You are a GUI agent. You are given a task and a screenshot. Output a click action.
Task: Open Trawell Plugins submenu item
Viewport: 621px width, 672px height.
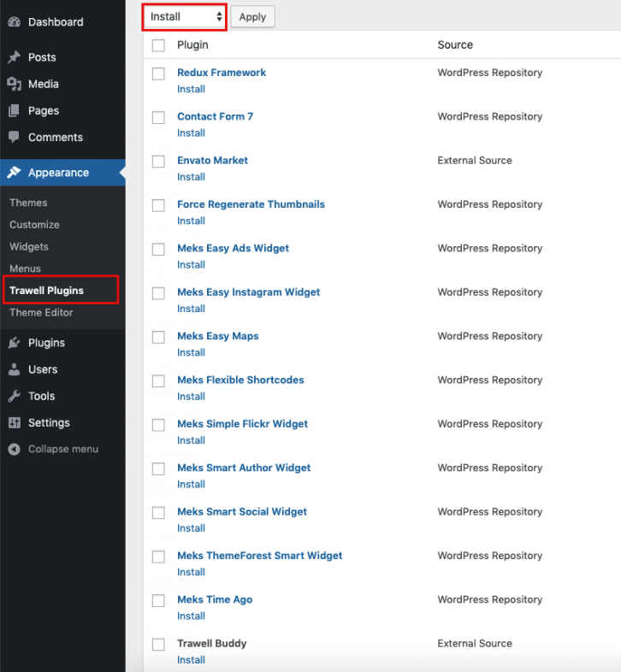click(x=46, y=291)
